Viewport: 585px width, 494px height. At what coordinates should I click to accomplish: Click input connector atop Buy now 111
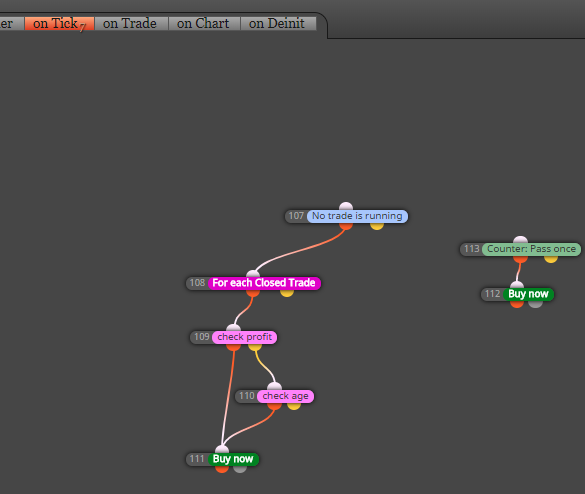[x=222, y=449]
